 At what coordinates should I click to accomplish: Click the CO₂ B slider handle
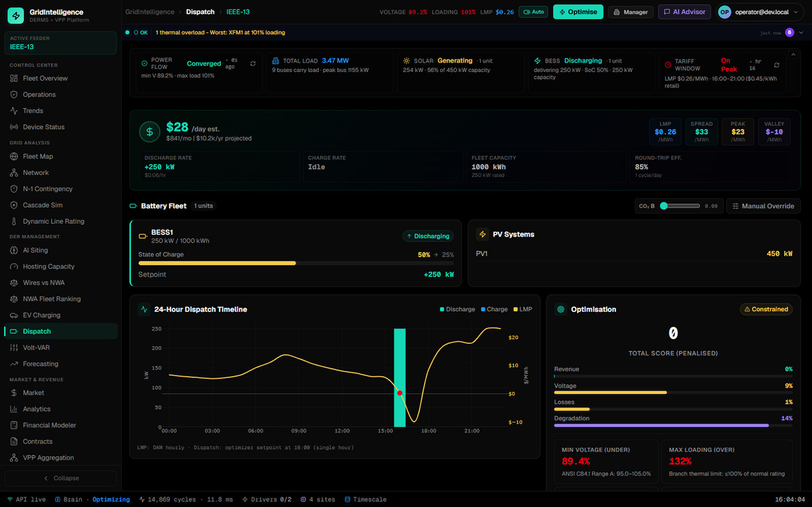[x=664, y=206]
